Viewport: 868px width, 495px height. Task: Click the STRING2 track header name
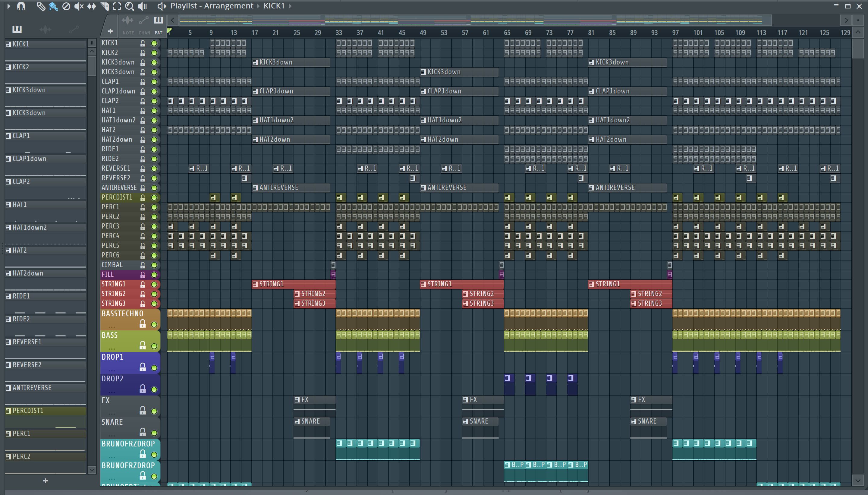click(x=114, y=294)
